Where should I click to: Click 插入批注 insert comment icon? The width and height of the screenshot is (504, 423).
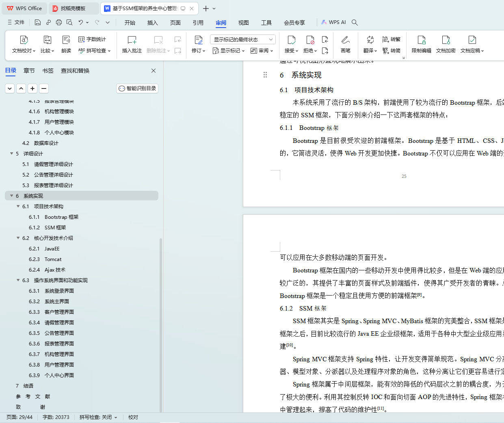tap(132, 40)
